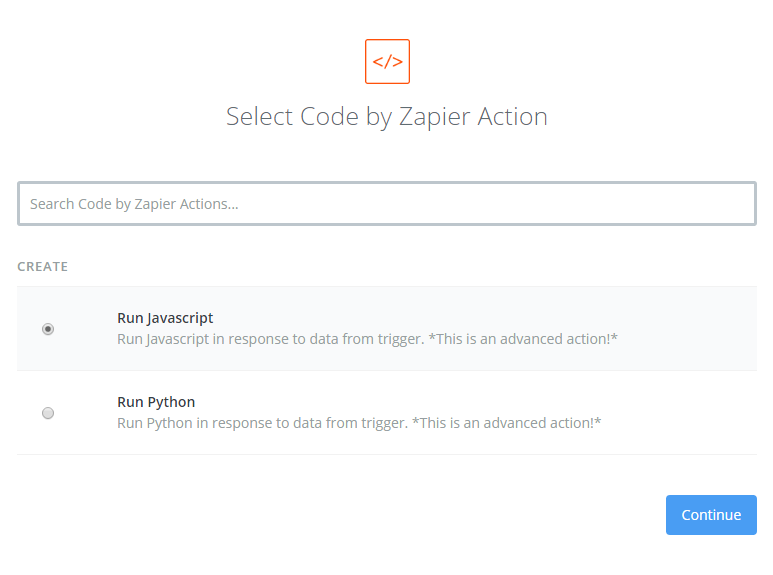Viewport: 773px width, 575px height.
Task: Click the CREATE section label
Action: (x=42, y=266)
